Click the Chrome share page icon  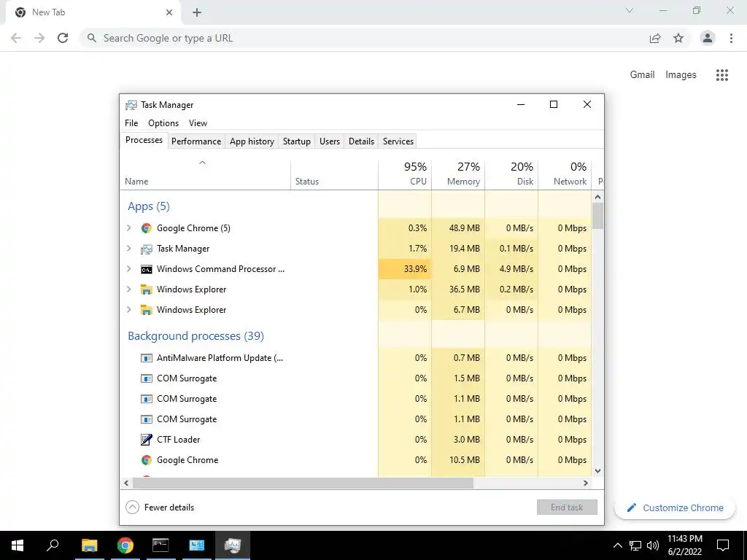[x=655, y=38]
